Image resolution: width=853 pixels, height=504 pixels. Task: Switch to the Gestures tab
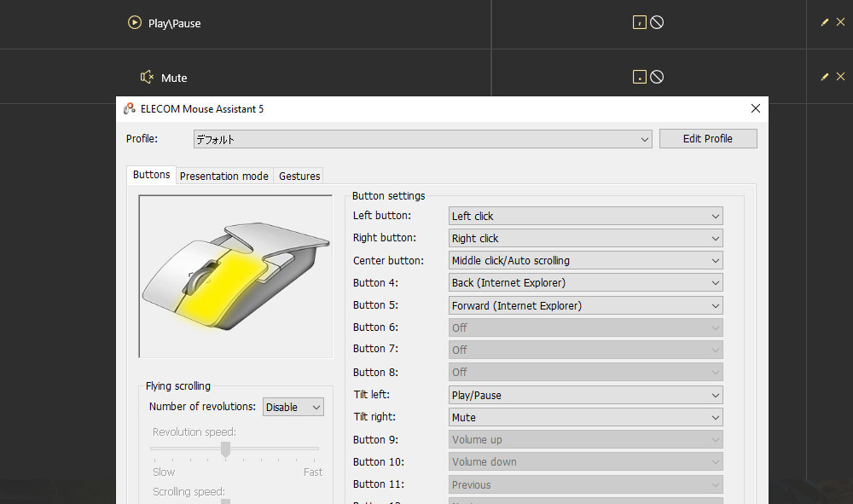[x=299, y=177]
